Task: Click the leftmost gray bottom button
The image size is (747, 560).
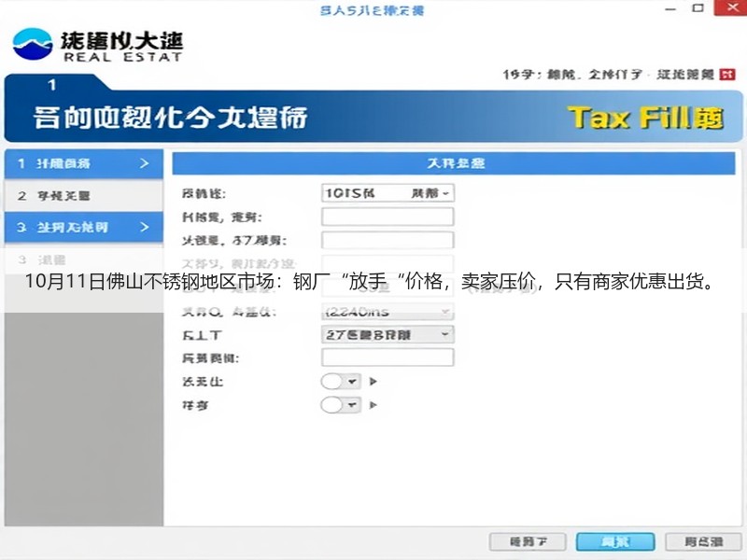Action: (528, 542)
